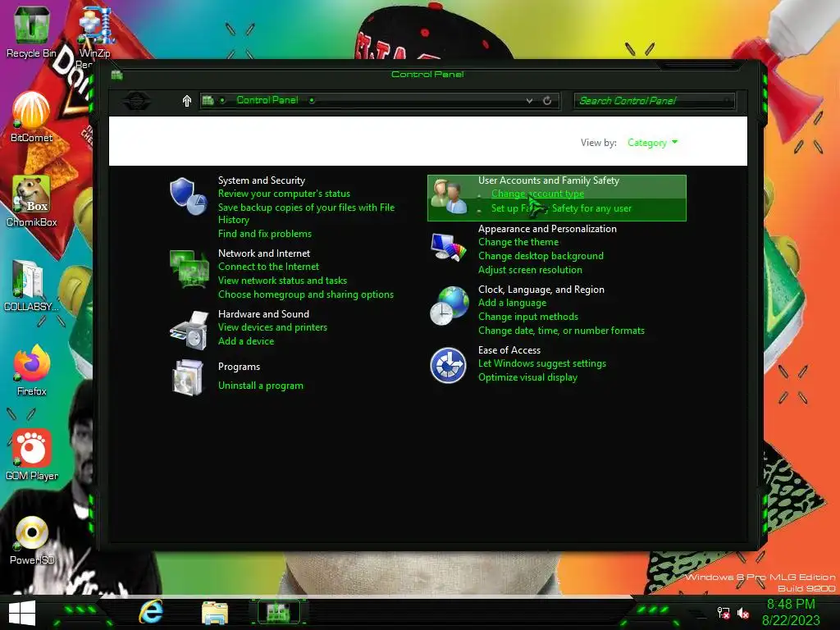Click Save backup copies with File History
840x630 pixels.
pos(306,214)
